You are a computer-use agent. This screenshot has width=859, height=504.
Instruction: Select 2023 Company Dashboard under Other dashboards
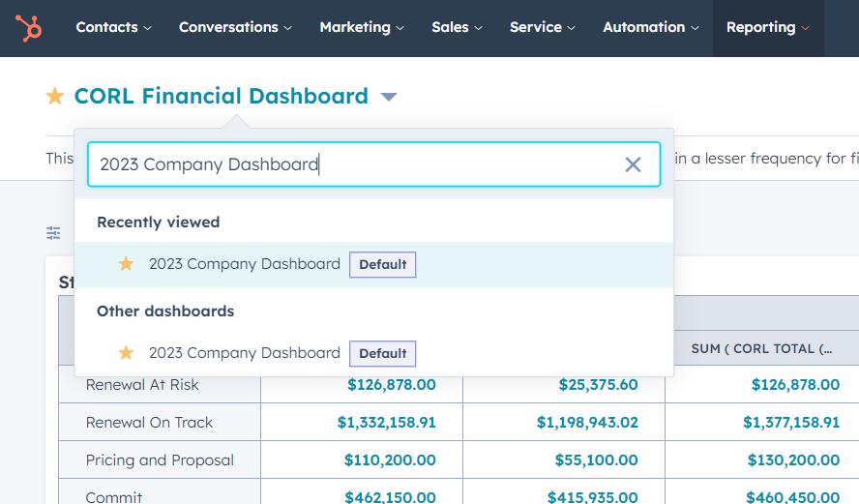point(245,353)
